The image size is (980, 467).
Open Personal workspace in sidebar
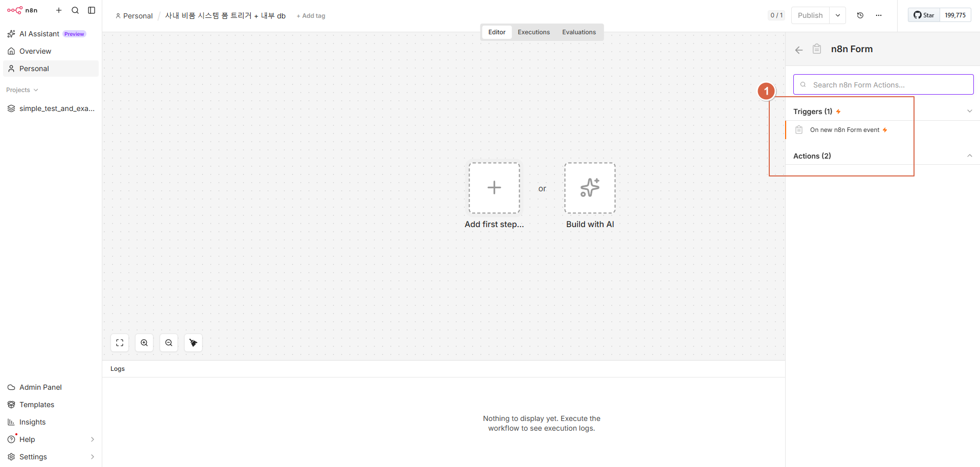51,69
